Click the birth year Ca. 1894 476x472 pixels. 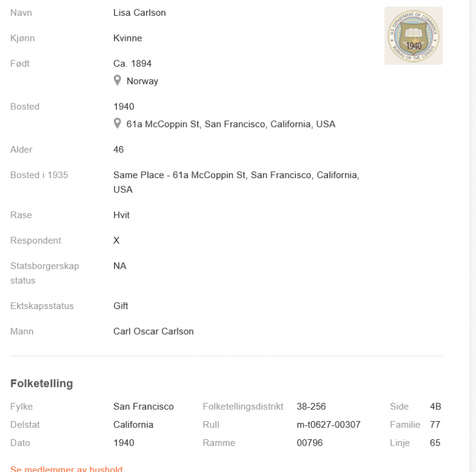coord(132,64)
